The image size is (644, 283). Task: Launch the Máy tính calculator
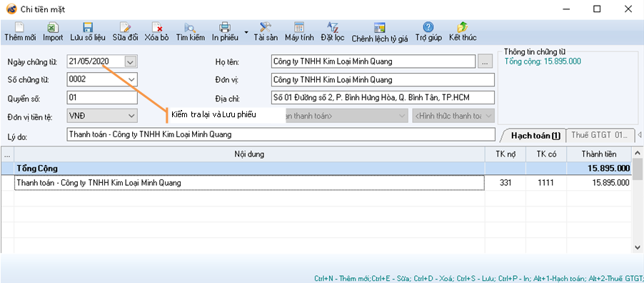pyautogui.click(x=299, y=31)
